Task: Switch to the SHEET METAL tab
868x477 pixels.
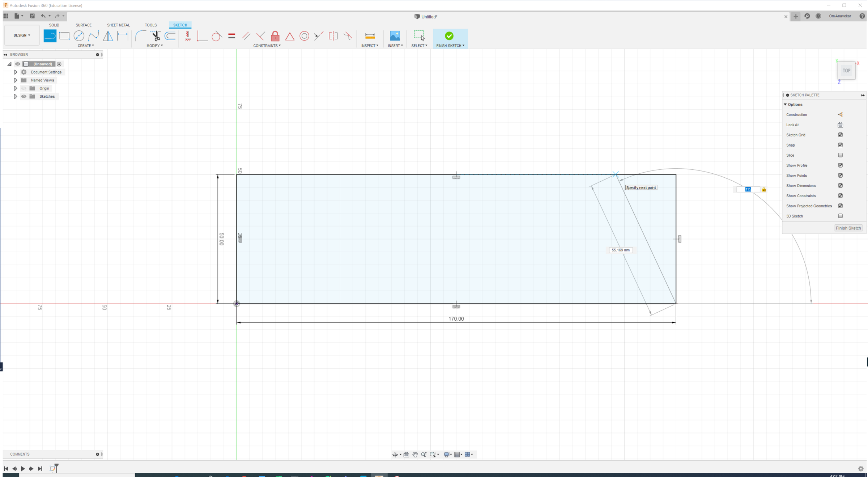Action: (118, 25)
